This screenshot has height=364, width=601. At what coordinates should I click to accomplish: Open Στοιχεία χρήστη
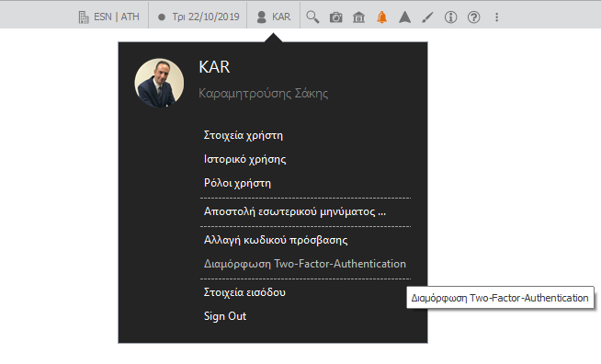click(x=244, y=135)
